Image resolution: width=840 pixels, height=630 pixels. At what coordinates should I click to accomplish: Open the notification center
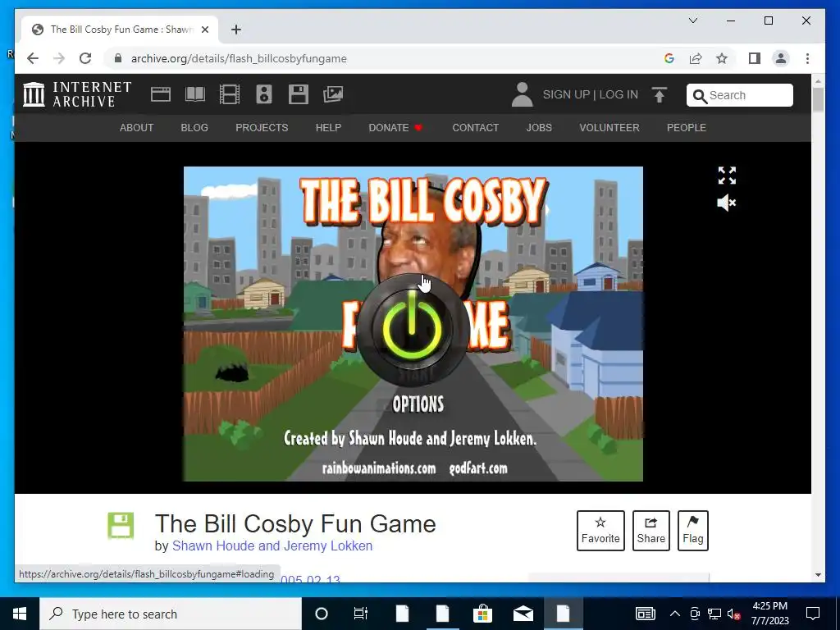(813, 614)
